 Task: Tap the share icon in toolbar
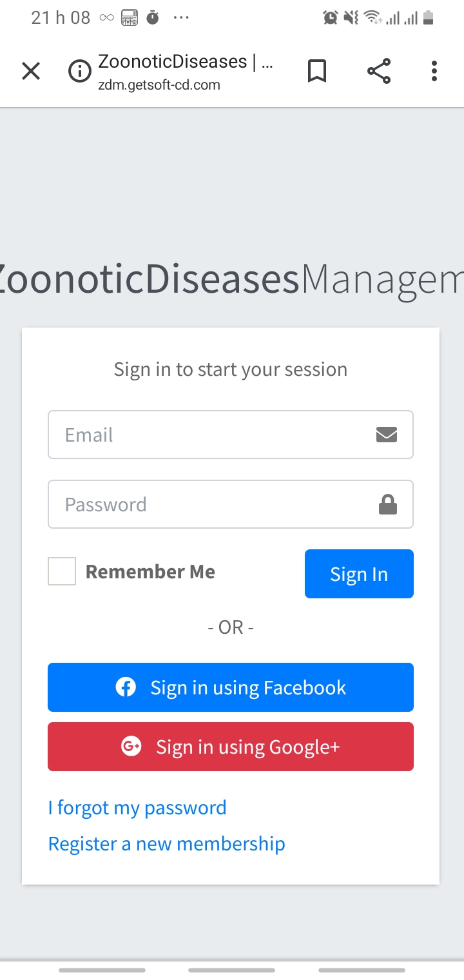coord(379,71)
